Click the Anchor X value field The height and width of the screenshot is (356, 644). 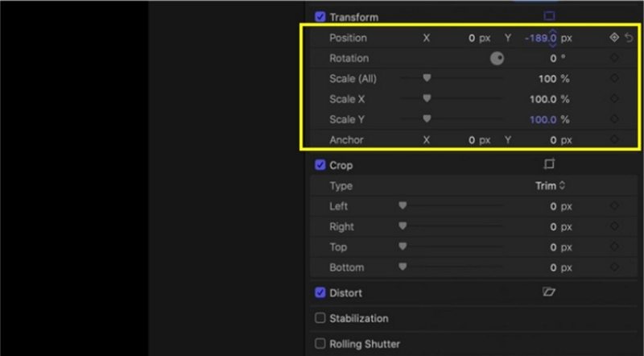click(x=479, y=140)
